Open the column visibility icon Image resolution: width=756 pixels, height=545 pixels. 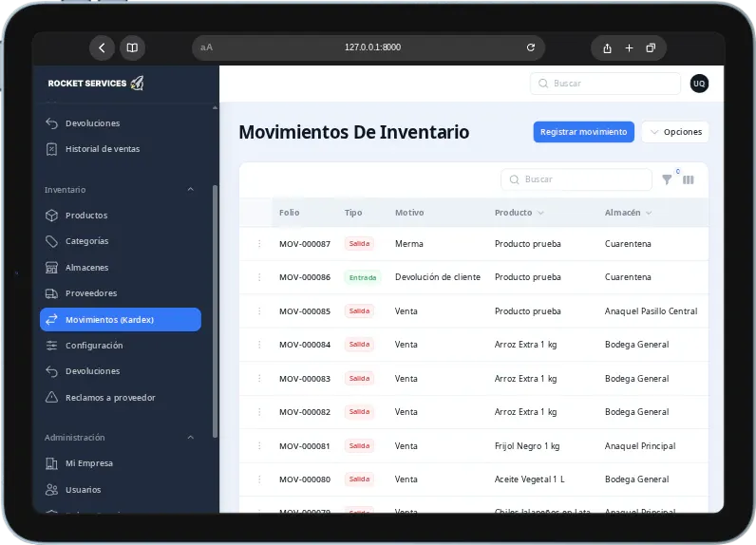(x=689, y=179)
